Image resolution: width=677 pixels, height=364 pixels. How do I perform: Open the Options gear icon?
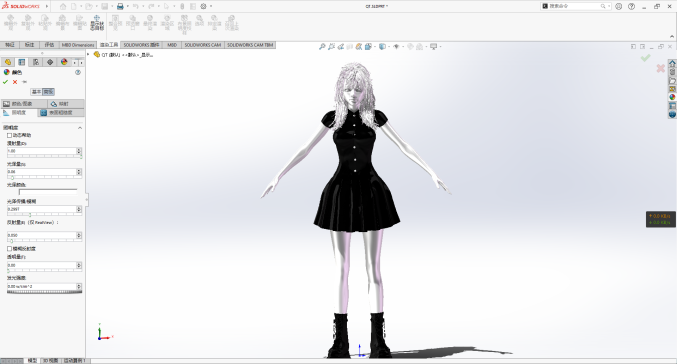(x=203, y=6)
